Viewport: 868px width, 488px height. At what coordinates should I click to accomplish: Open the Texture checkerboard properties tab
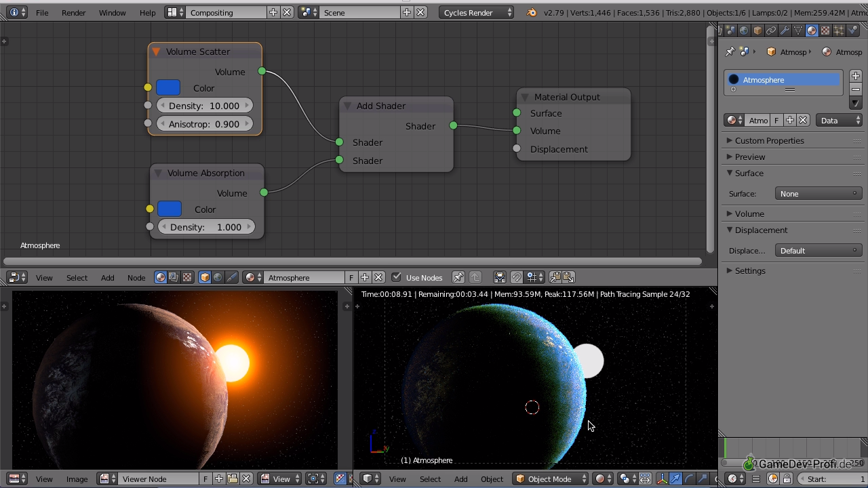pos(825,30)
